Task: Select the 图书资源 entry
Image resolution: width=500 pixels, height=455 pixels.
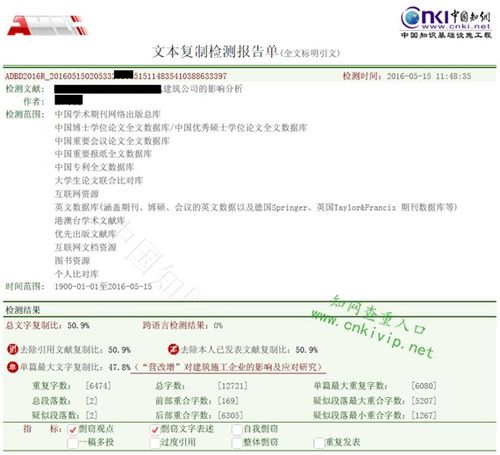Action: 72,260
